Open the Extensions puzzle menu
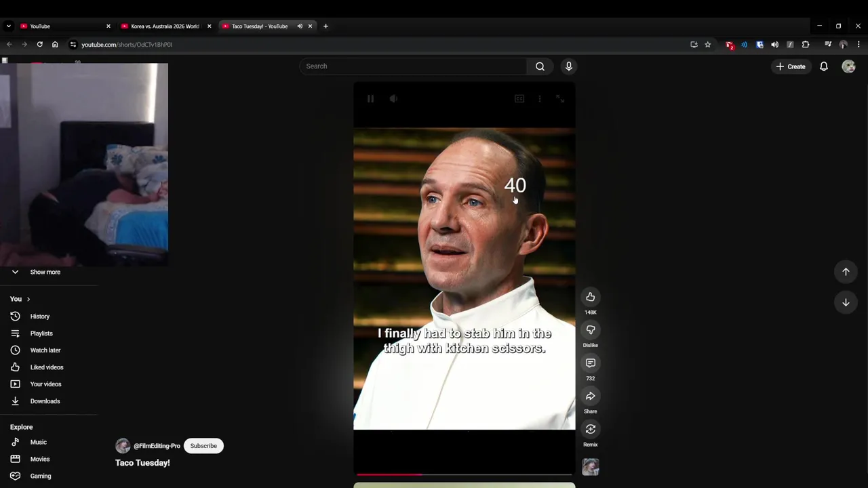 coord(806,45)
